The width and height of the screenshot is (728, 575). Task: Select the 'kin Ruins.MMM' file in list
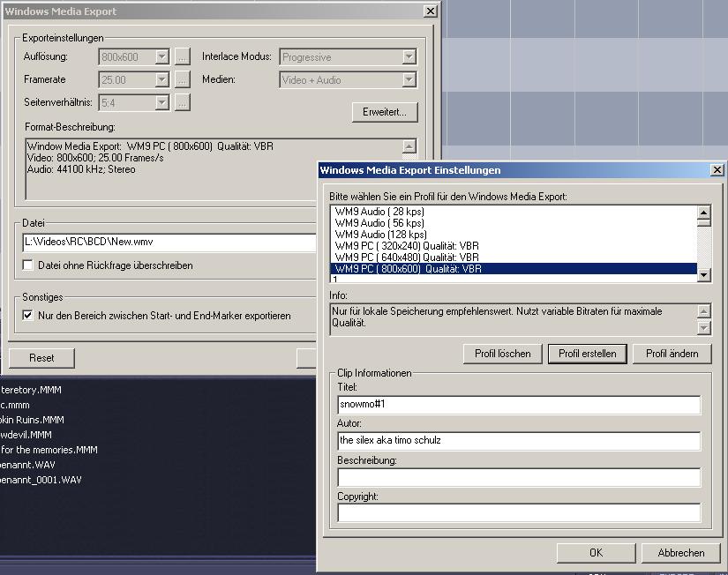[x=32, y=420]
